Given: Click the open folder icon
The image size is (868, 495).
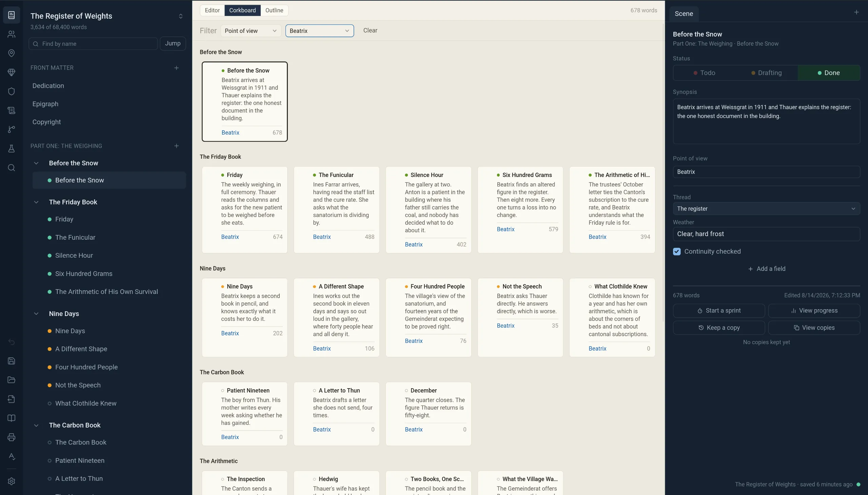Looking at the screenshot, I should click(11, 380).
